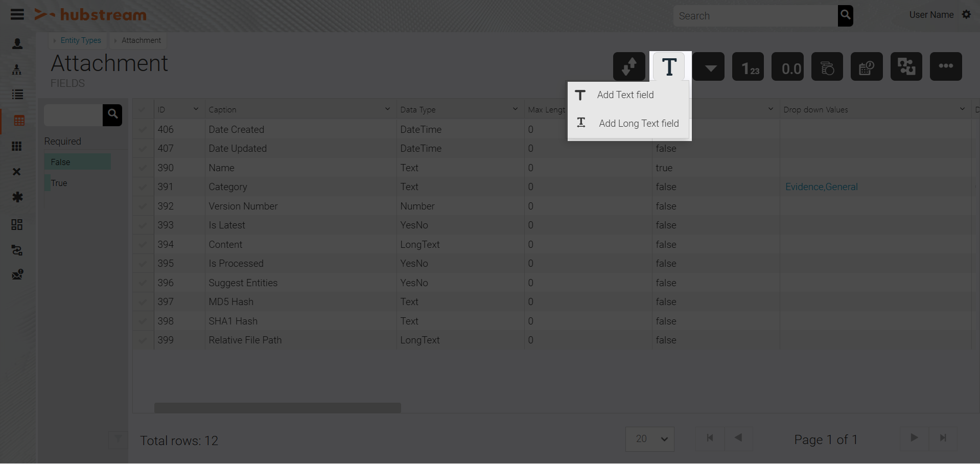The height and width of the screenshot is (464, 980).
Task: Open the Entity Types breadcrumb link
Action: click(x=81, y=40)
